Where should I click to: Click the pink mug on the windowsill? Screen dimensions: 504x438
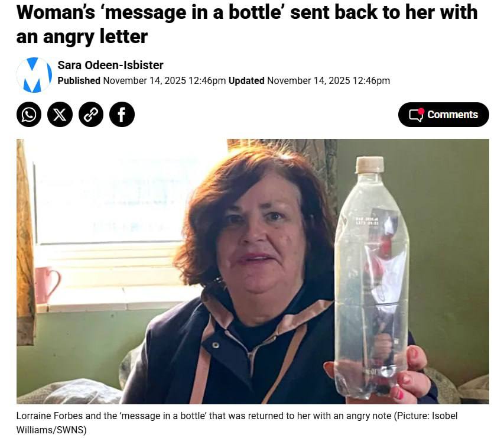coord(47,285)
